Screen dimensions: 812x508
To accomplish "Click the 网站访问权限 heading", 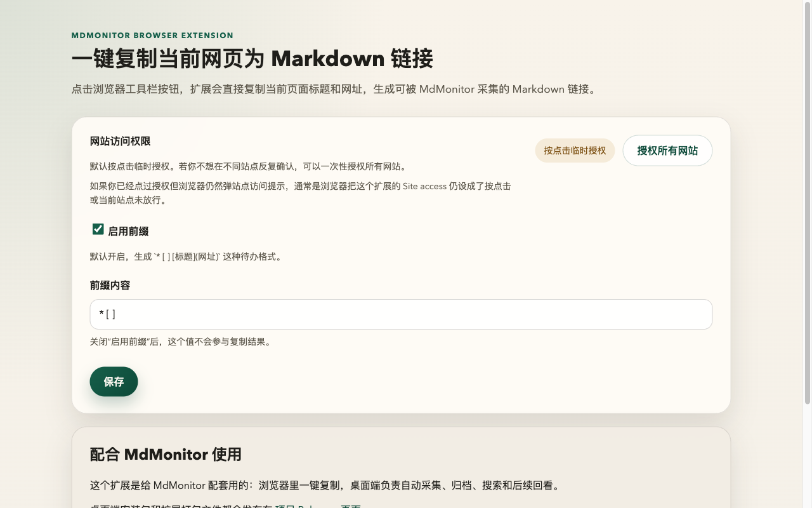I will (x=121, y=141).
